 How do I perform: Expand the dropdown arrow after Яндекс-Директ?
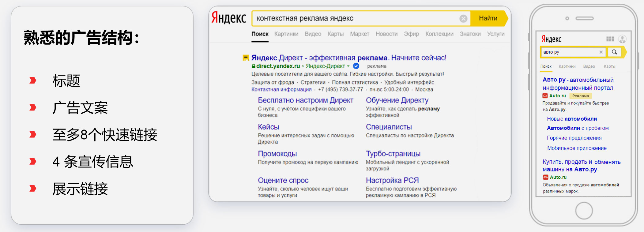pyautogui.click(x=348, y=66)
